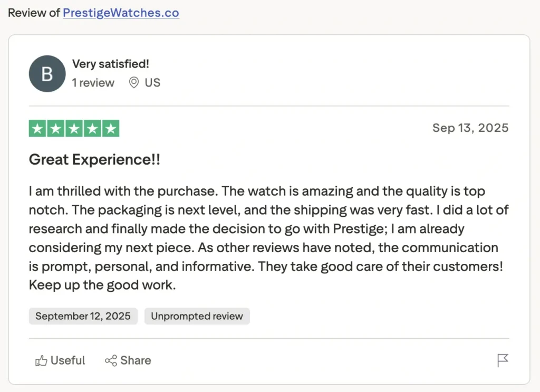
Task: Select the fourth green rating star
Action: click(92, 129)
